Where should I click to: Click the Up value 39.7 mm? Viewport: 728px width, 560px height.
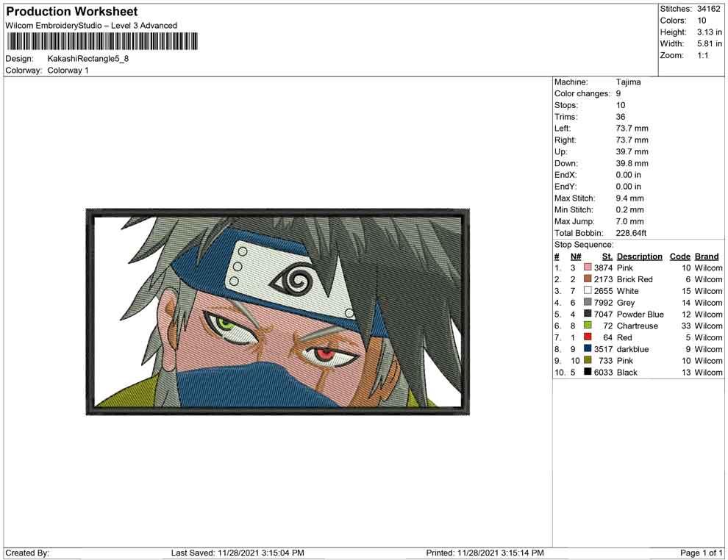click(x=632, y=151)
